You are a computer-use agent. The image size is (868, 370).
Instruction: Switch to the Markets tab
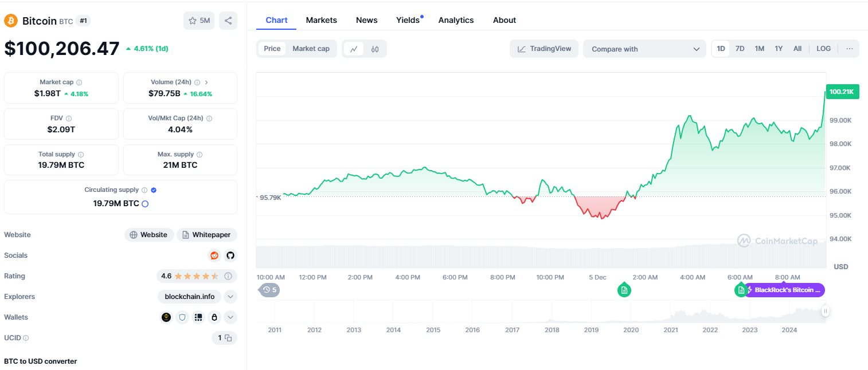pos(321,20)
